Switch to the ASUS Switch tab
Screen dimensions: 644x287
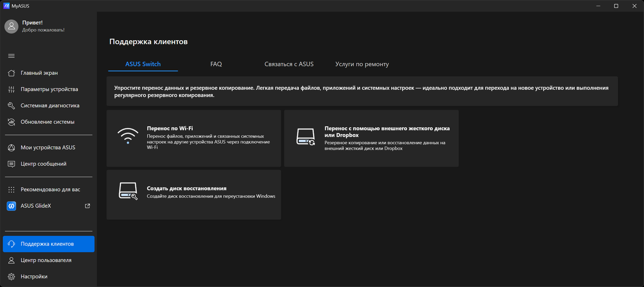tap(143, 64)
